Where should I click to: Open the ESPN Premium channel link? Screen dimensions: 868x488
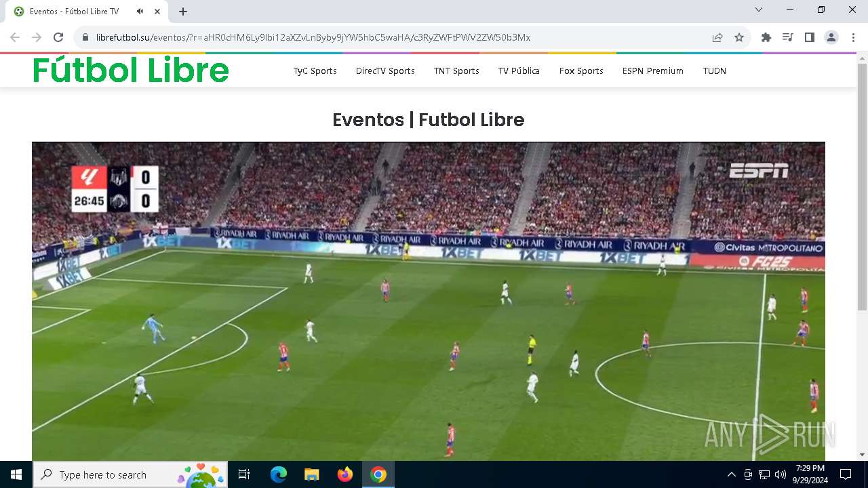(x=653, y=70)
